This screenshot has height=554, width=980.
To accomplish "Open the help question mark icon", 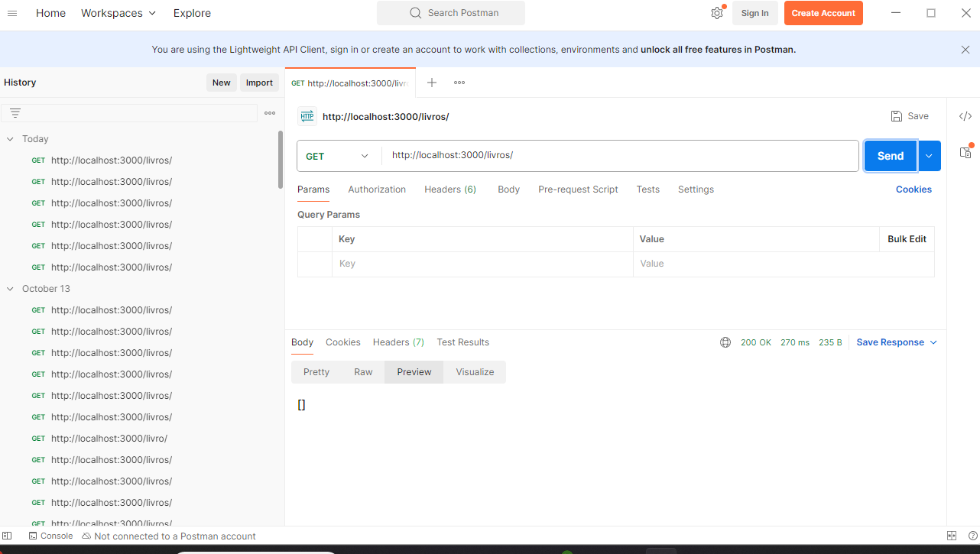I will pyautogui.click(x=973, y=536).
